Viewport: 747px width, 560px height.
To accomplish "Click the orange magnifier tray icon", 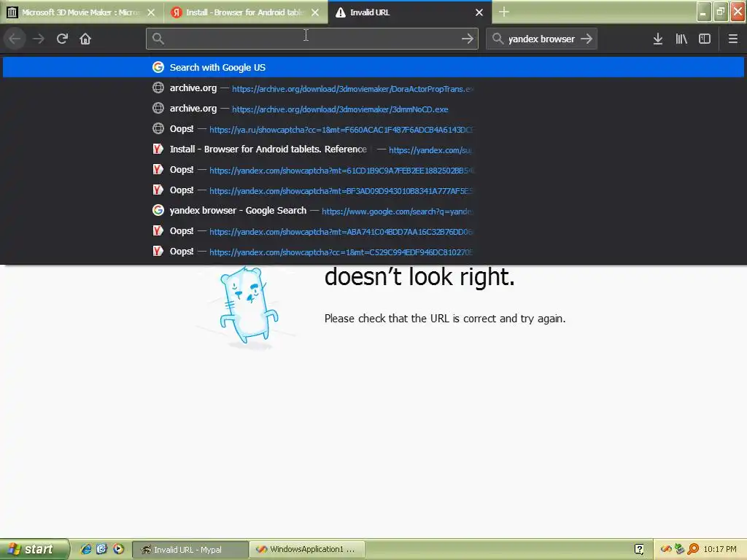I will (x=693, y=550).
